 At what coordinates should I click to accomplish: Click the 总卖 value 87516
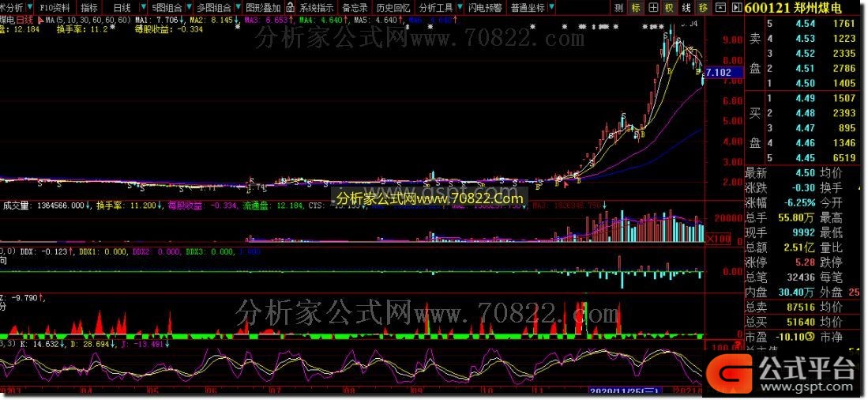(x=800, y=307)
